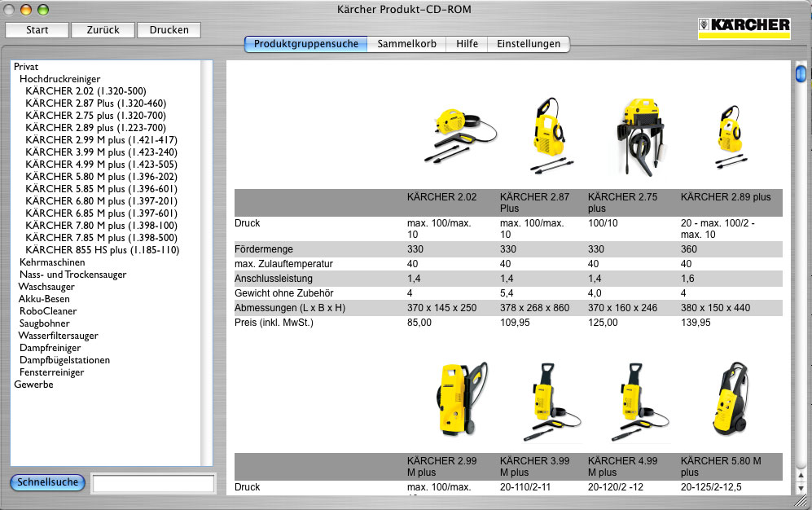Click the KÄRCHER 4.99 M plus column header
The width and height of the screenshot is (812, 510).
622,467
